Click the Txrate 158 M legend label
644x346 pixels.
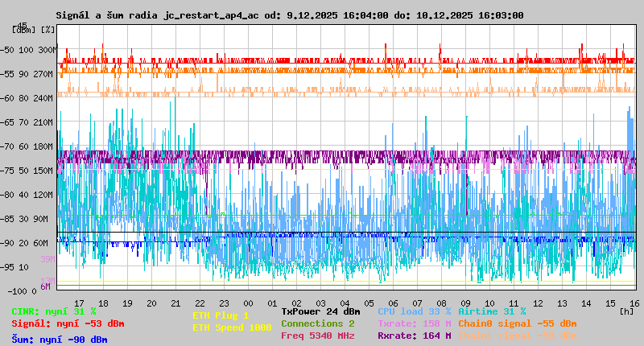tap(414, 323)
